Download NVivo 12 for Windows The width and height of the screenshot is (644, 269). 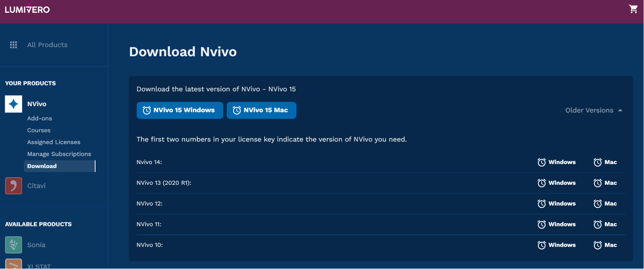557,204
